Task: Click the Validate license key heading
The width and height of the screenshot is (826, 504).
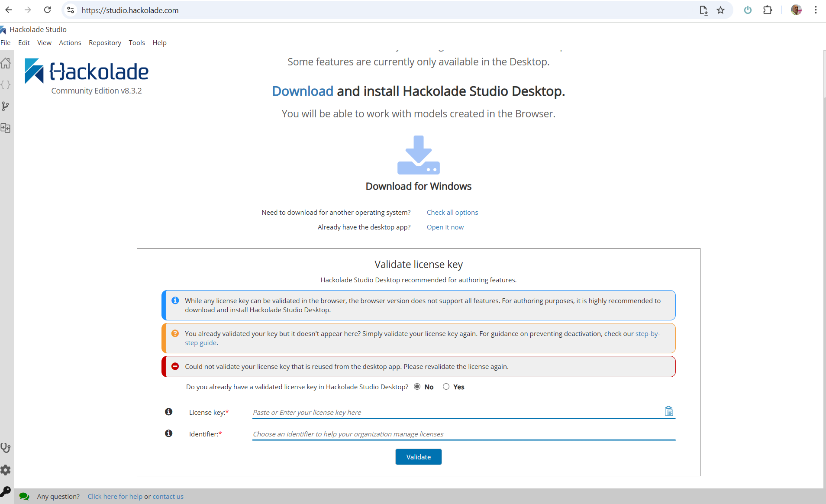Action: click(419, 264)
